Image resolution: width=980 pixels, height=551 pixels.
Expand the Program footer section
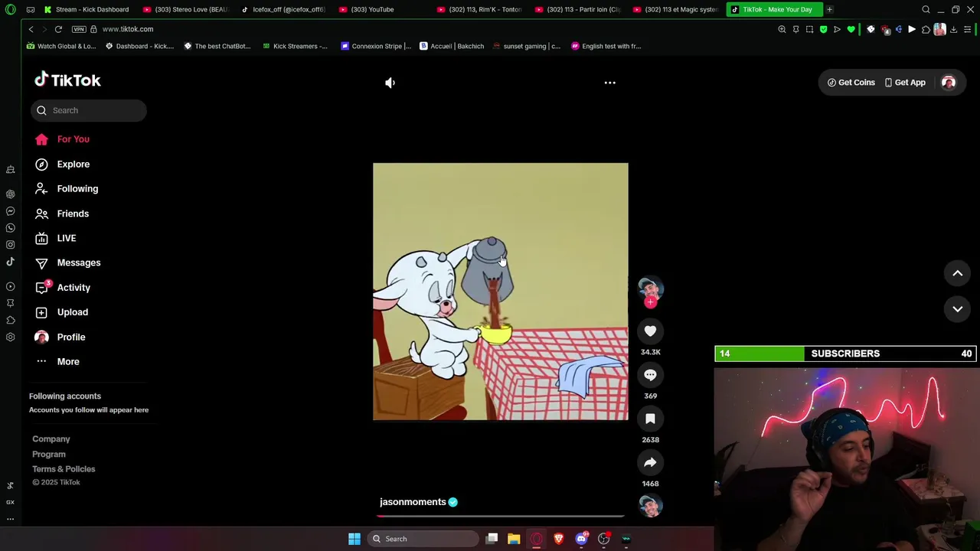[x=49, y=455]
